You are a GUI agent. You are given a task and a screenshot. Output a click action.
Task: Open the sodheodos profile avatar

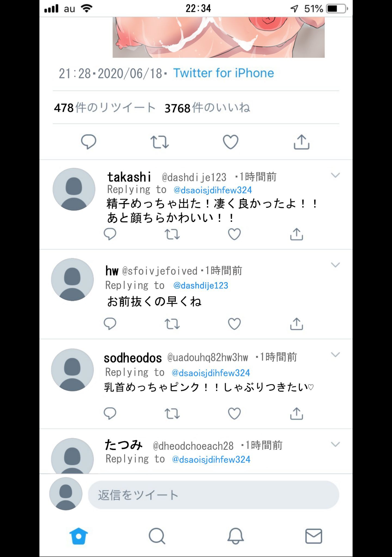[72, 370]
